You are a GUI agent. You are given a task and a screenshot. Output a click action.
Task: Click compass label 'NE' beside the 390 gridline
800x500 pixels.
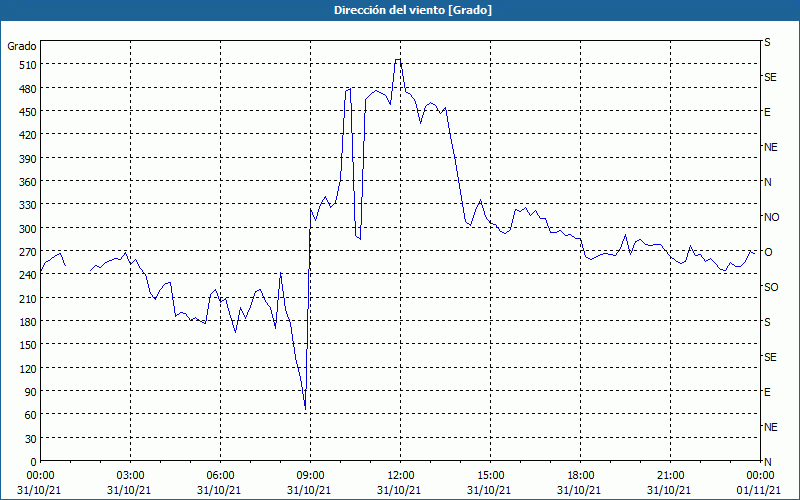click(771, 147)
